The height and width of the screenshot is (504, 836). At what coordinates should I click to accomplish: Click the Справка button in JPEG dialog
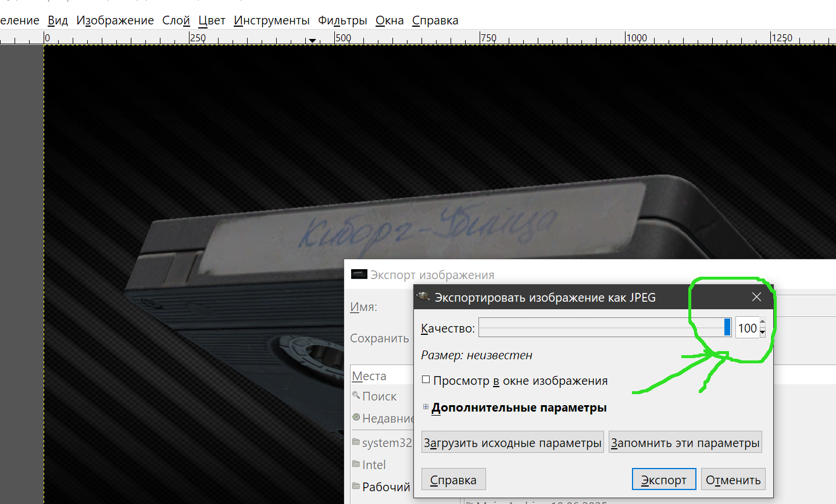pyautogui.click(x=453, y=480)
